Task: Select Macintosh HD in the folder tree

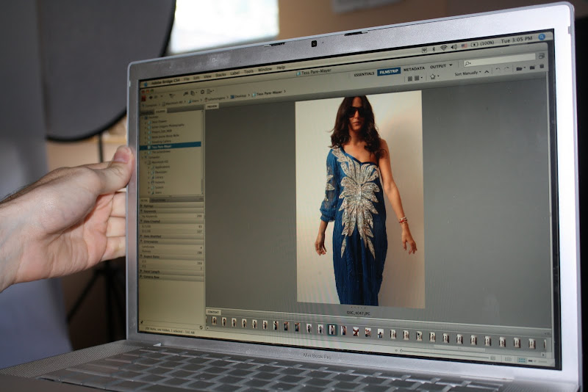Action: 162,161
